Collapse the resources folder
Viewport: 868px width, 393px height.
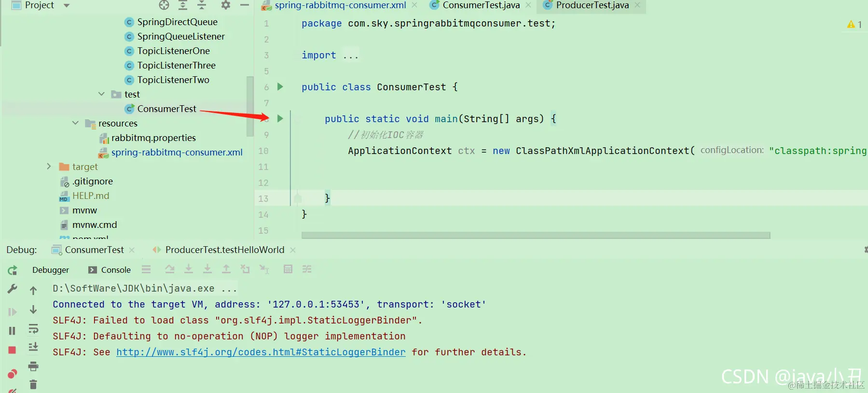coord(75,123)
